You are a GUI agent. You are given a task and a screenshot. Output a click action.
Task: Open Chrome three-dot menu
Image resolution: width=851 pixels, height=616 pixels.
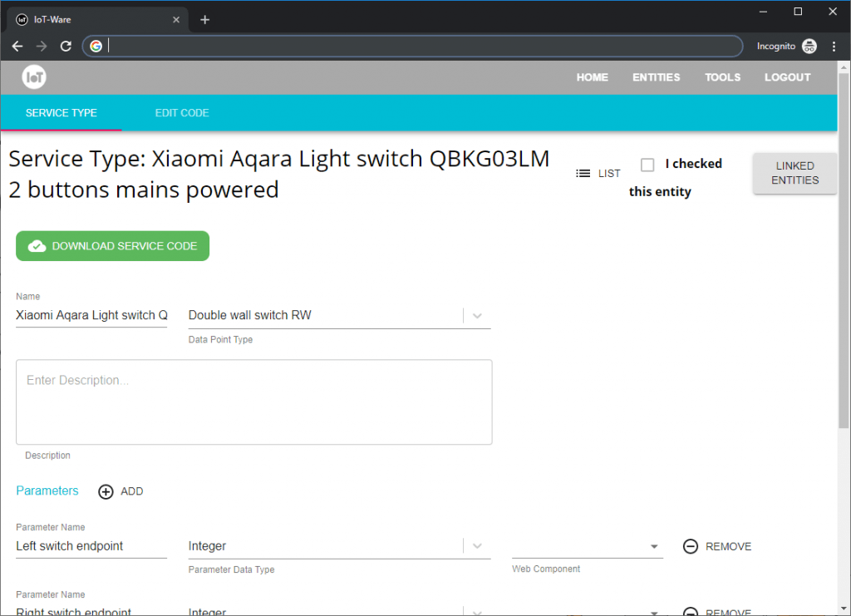click(x=834, y=46)
